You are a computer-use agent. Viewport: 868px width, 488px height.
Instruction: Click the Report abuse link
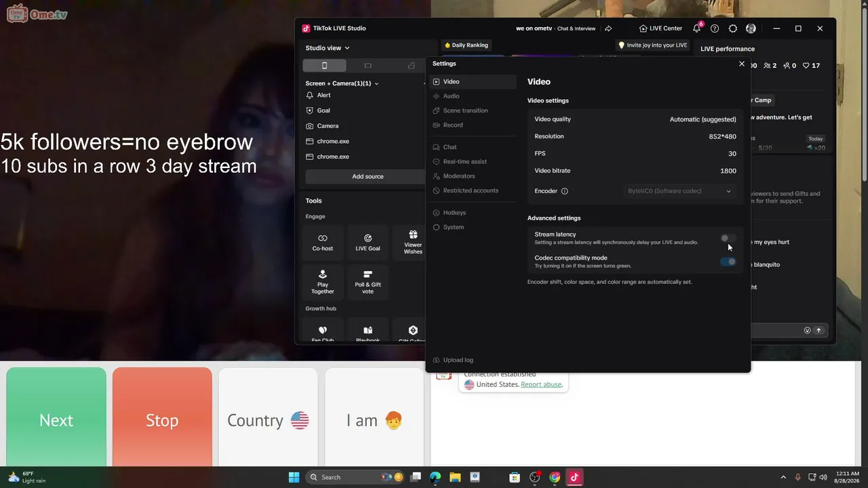[541, 384]
